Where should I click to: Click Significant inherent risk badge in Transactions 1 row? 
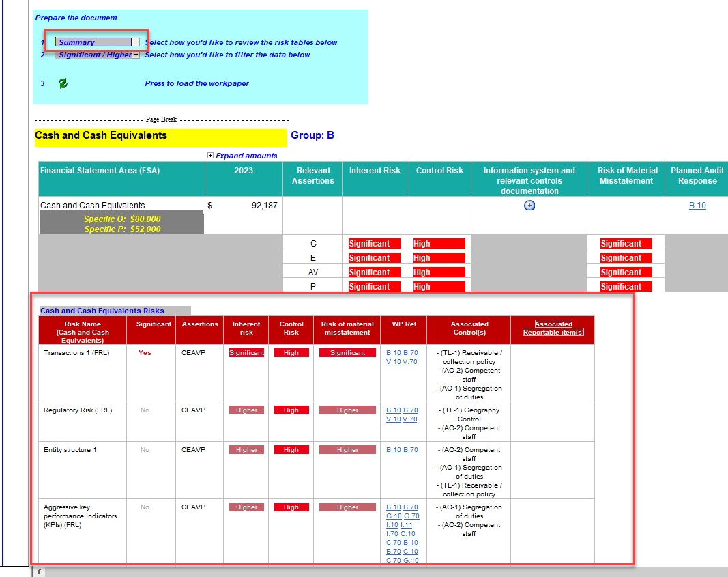pyautogui.click(x=246, y=353)
